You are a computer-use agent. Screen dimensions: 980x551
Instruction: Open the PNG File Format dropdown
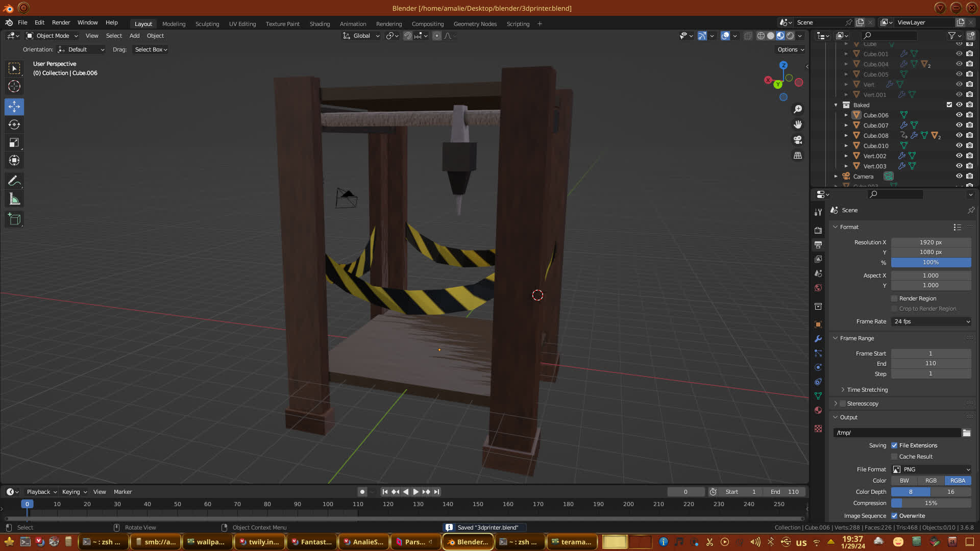point(931,469)
